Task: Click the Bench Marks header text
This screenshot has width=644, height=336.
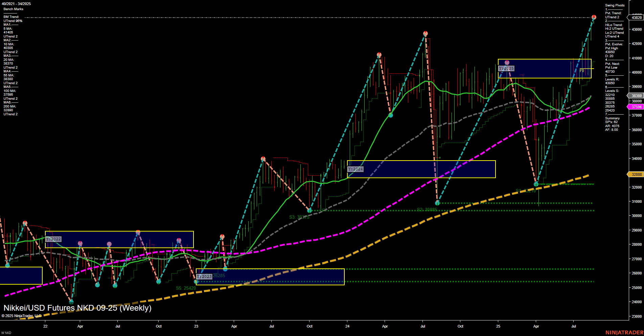Action: [14, 9]
